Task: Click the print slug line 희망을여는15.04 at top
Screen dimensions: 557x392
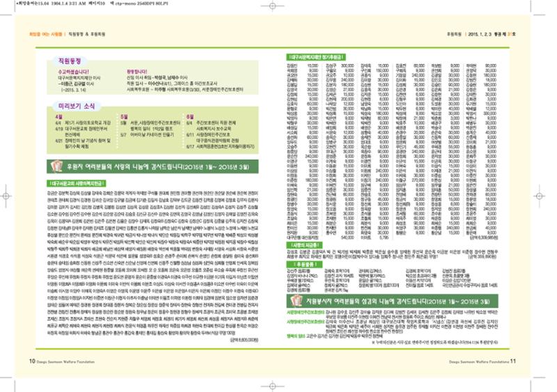Action: click(x=92, y=3)
